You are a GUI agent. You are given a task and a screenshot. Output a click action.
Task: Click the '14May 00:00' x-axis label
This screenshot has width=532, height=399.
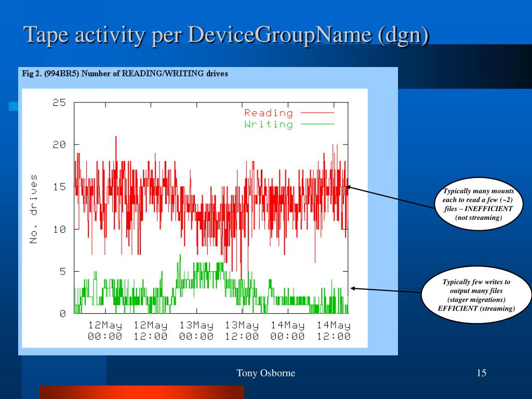tap(287, 331)
